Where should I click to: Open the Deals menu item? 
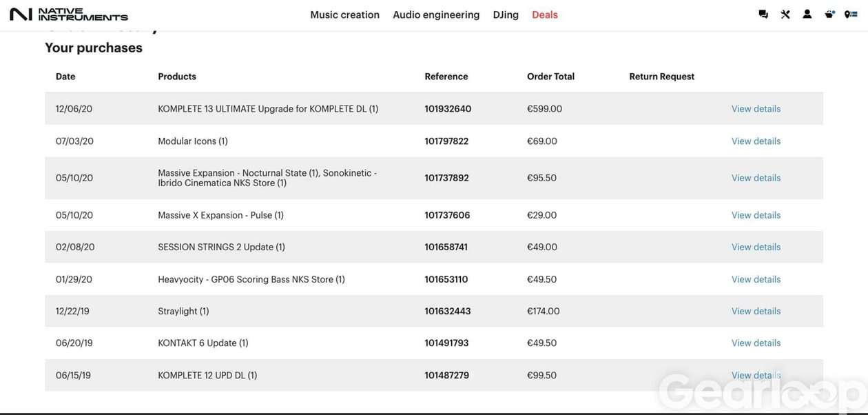click(545, 14)
